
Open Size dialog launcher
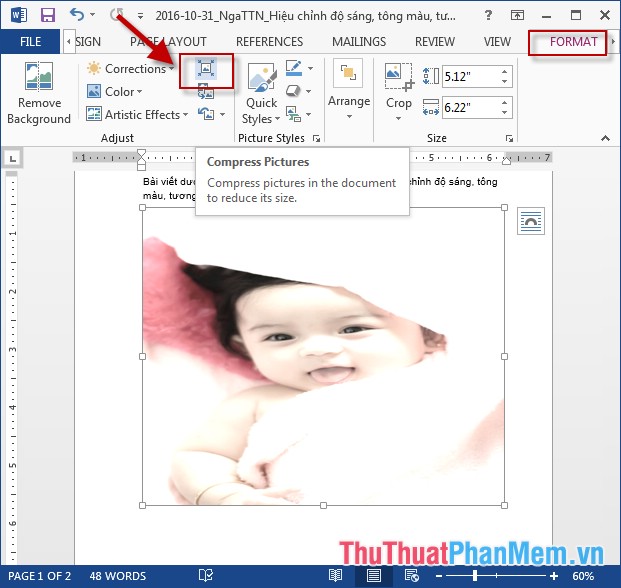click(509, 138)
